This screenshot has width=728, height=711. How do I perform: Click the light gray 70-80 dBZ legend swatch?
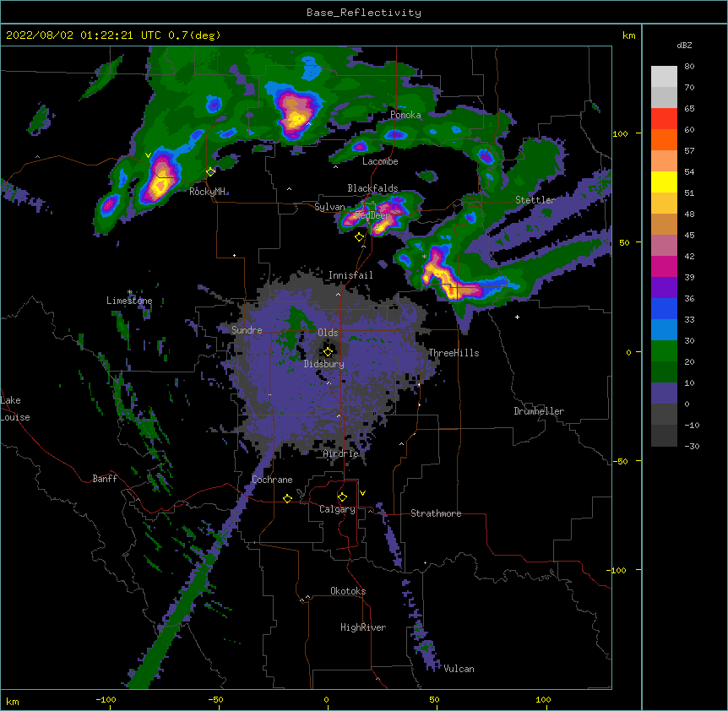(664, 77)
